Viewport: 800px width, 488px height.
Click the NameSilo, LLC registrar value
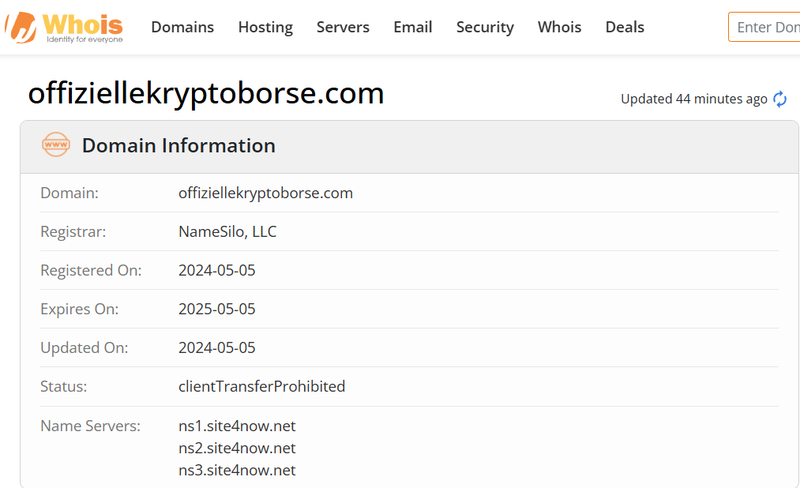pos(228,232)
